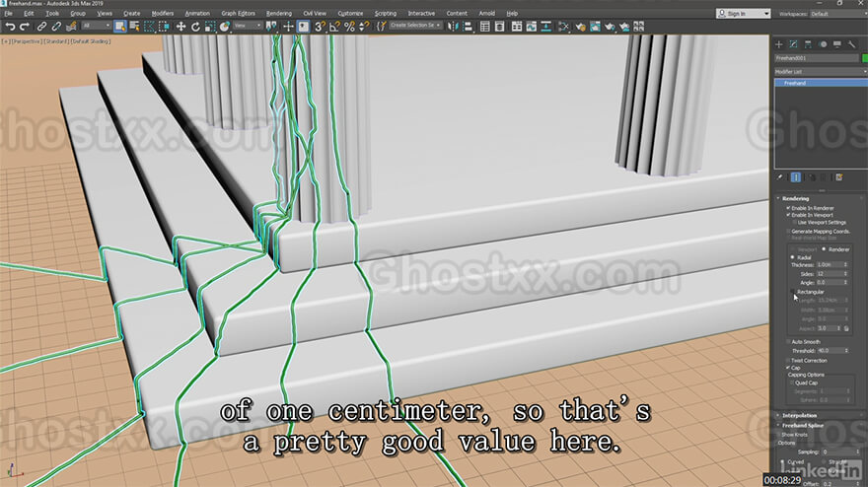Click the Align tool icon
868x487 pixels.
[468, 26]
